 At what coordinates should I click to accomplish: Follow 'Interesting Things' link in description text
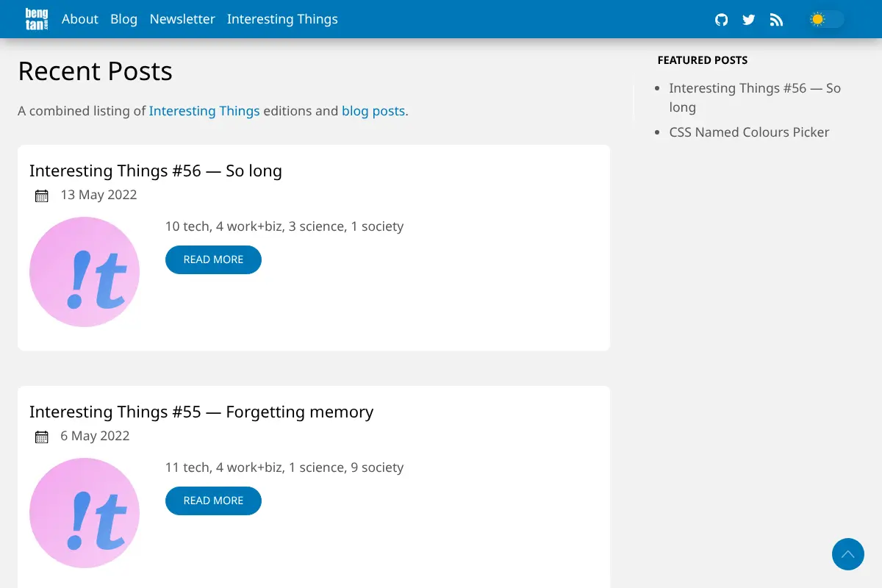[204, 111]
